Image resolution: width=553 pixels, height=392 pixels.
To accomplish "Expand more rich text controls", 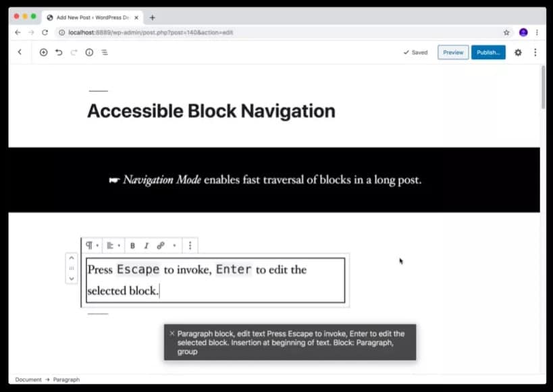I will [174, 246].
